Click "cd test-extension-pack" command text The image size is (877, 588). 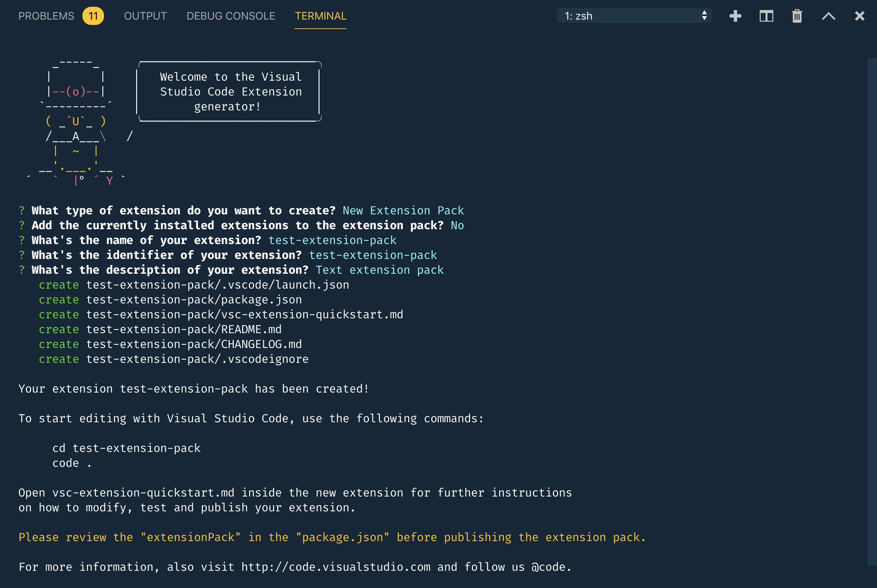[126, 448]
